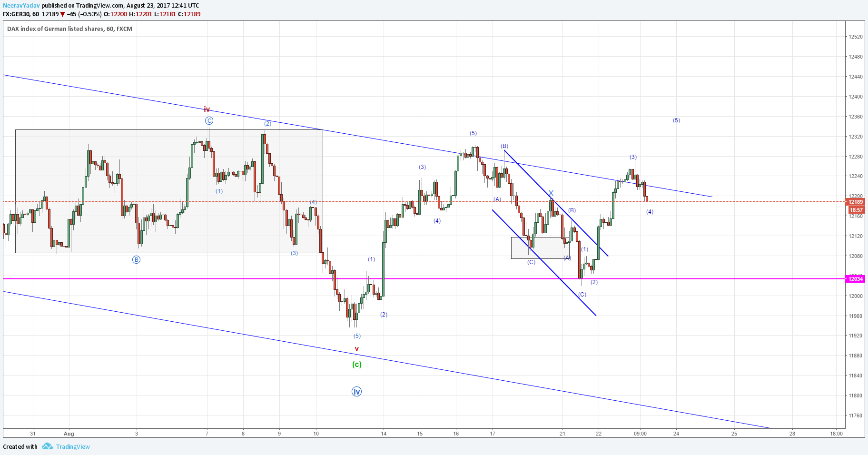Click the red iv label at the top

207,109
